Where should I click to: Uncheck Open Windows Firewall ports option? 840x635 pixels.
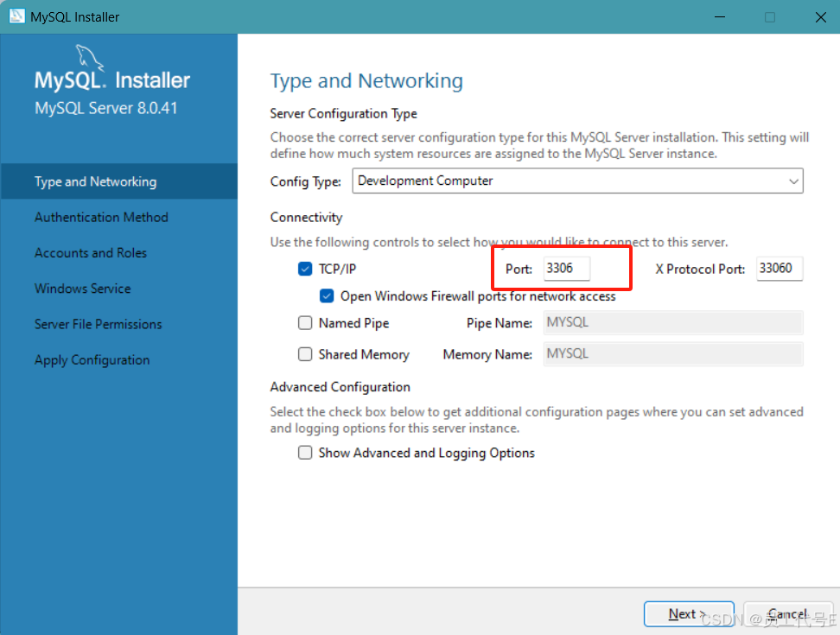point(327,296)
